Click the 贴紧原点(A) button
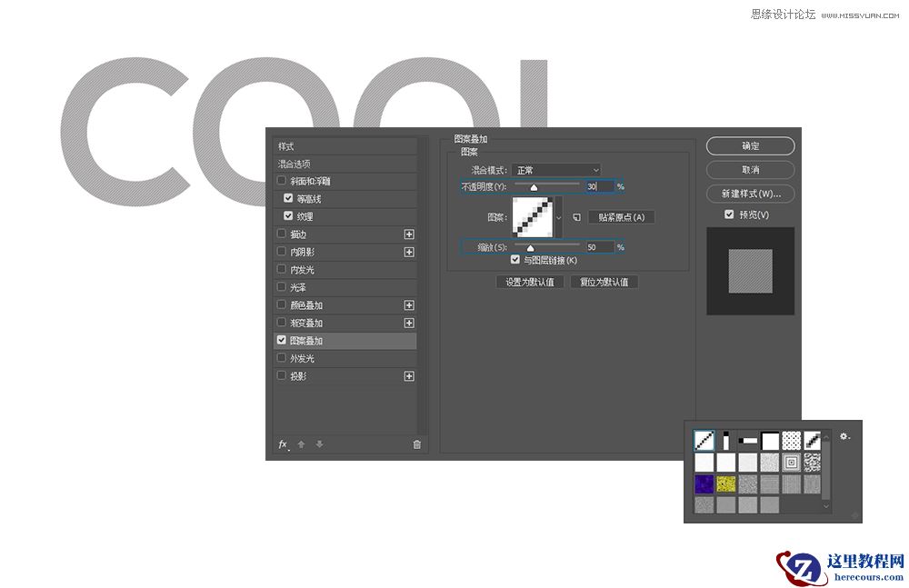The width and height of the screenshot is (909, 588). tap(622, 217)
